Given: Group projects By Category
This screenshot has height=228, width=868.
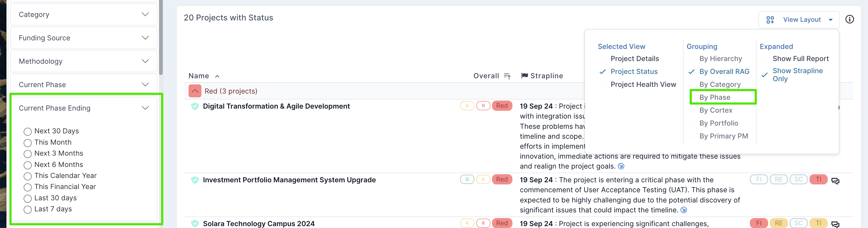Looking at the screenshot, I should click(720, 84).
